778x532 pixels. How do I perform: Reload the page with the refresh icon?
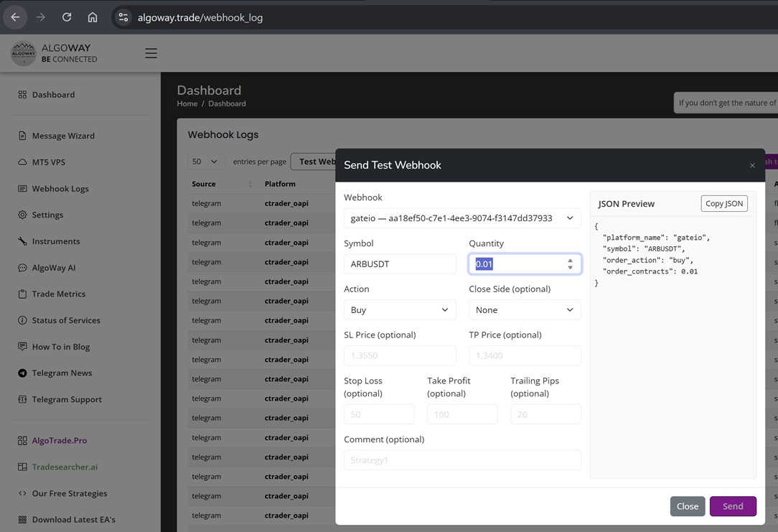point(67,17)
